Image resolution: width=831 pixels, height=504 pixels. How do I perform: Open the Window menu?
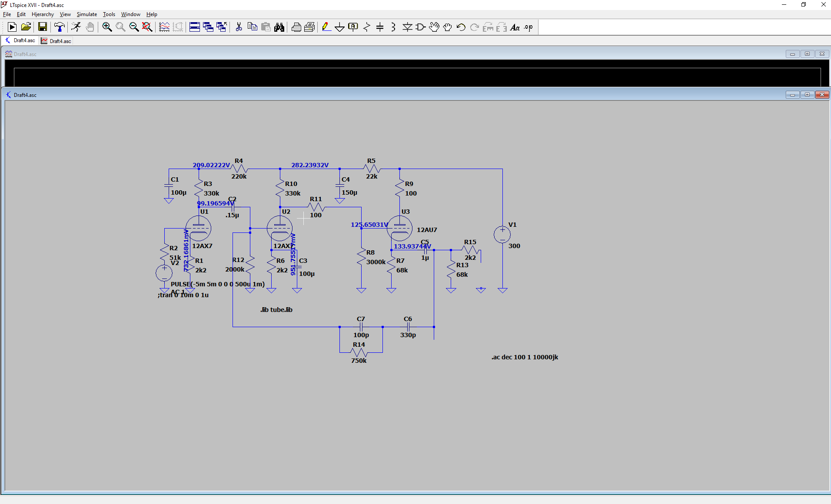coord(131,14)
